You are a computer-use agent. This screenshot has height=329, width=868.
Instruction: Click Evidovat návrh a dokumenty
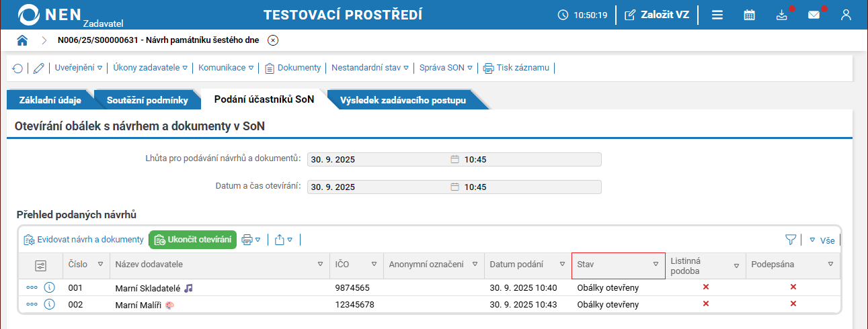[83, 240]
